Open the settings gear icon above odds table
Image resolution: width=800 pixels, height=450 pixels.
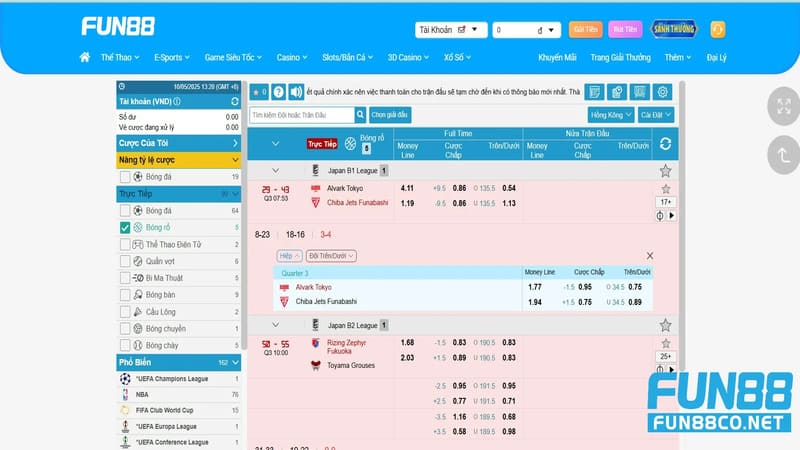click(x=662, y=92)
